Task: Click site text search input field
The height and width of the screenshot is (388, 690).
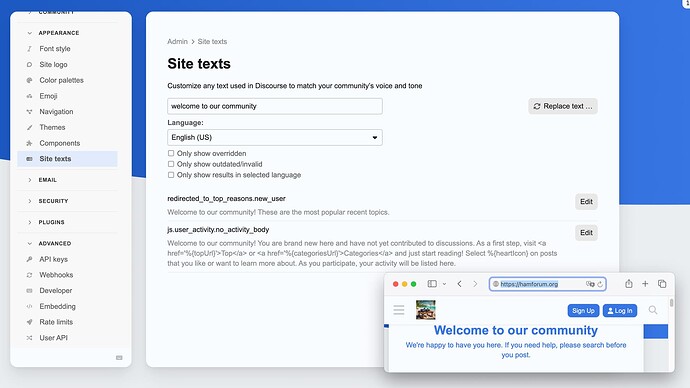Action: (275, 106)
